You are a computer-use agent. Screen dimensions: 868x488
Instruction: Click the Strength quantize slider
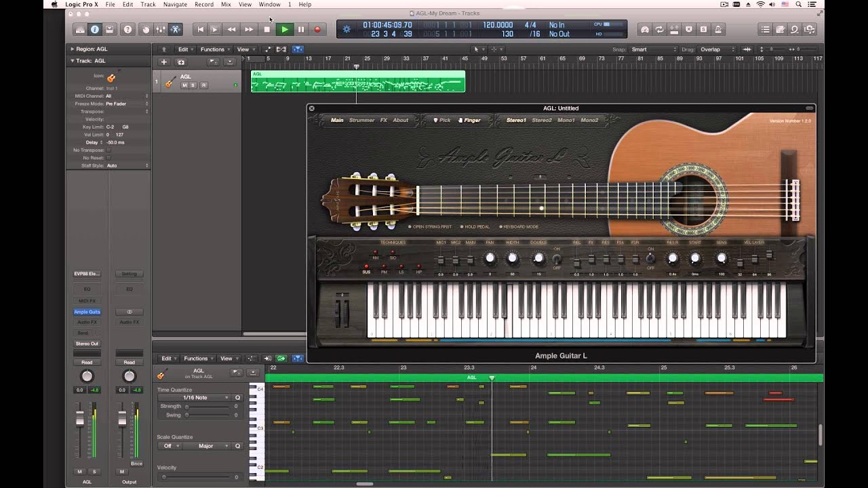pos(208,406)
